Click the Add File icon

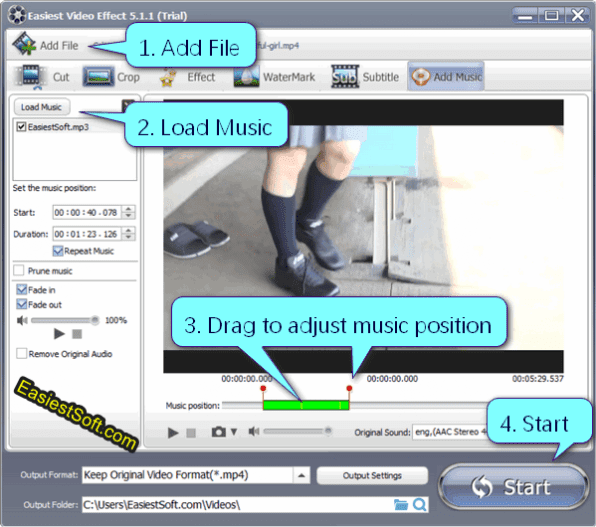(24, 44)
